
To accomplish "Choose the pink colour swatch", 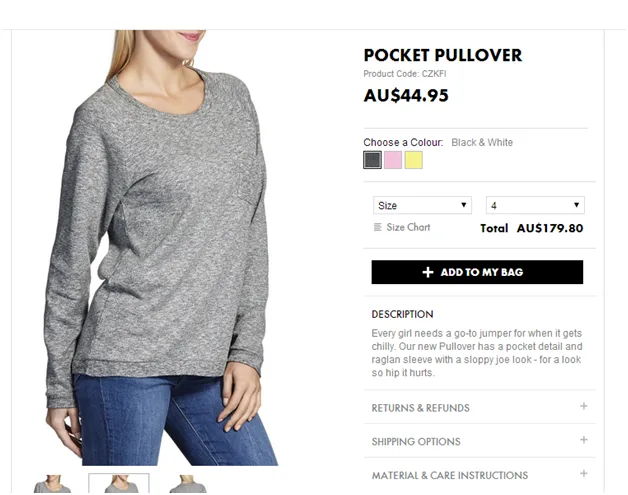I will tap(393, 160).
